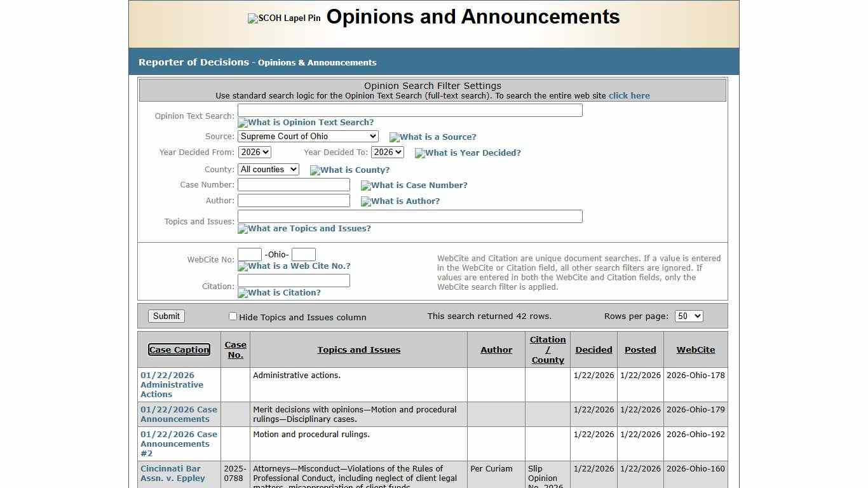
Task: Sort results by the Decided column header
Action: pyautogui.click(x=593, y=349)
